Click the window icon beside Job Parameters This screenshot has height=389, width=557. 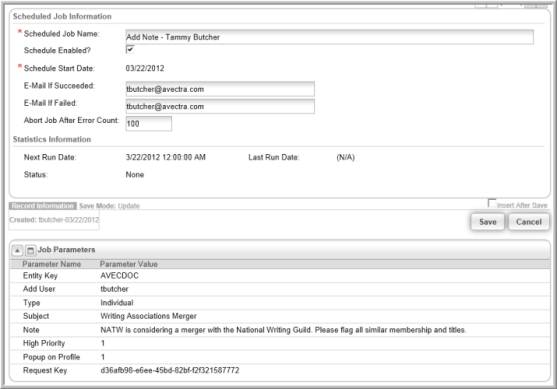(x=31, y=250)
